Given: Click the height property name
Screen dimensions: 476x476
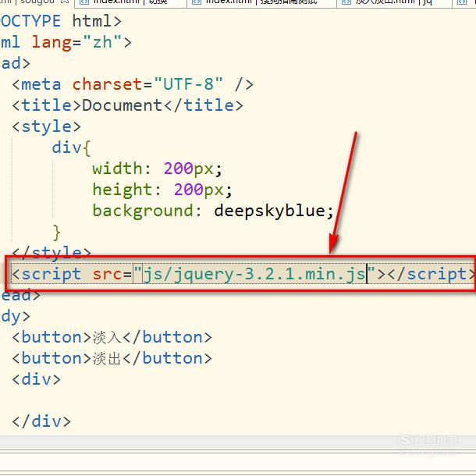Looking at the screenshot, I should pos(123,190).
